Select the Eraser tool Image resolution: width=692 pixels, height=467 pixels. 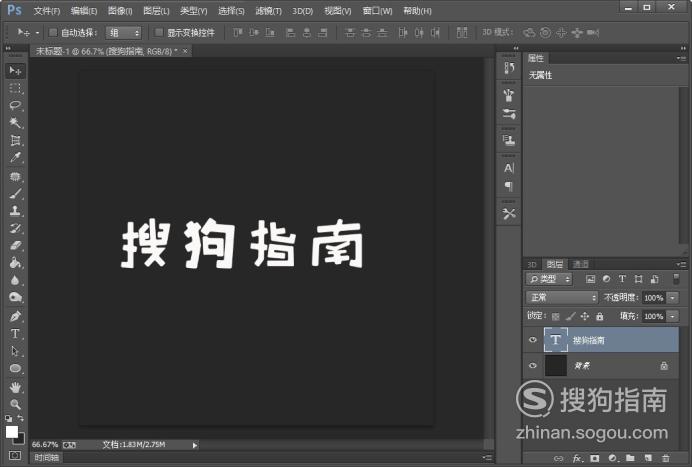point(15,245)
